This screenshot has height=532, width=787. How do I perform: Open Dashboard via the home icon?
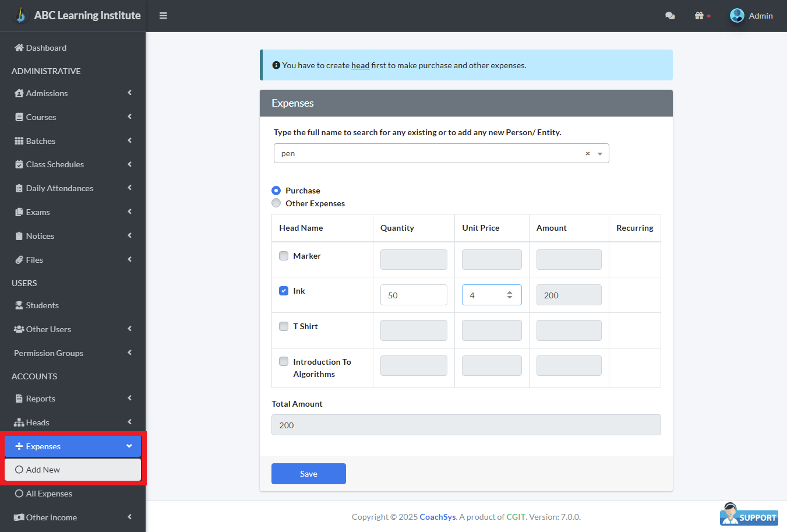[19, 48]
